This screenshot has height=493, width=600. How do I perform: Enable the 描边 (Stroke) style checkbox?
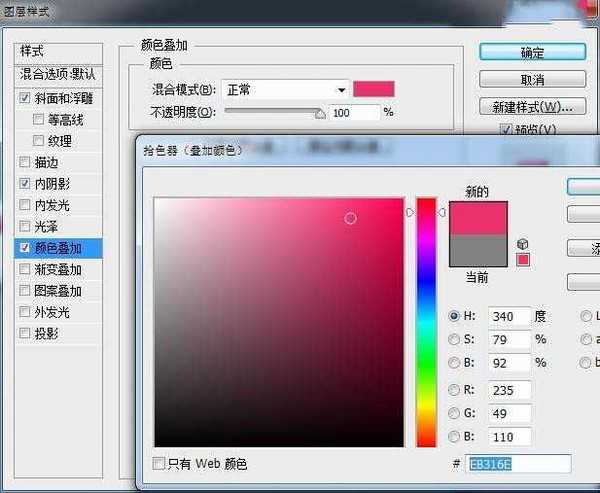[24, 162]
